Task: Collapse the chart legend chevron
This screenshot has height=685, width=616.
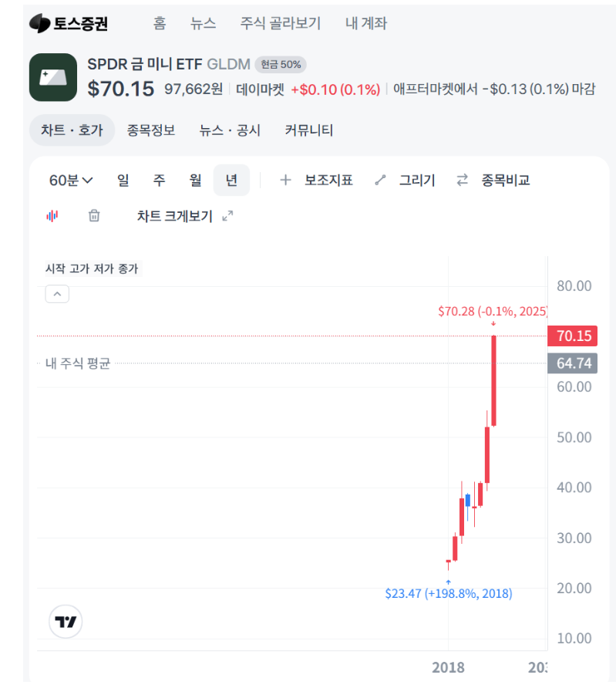Action: (58, 293)
